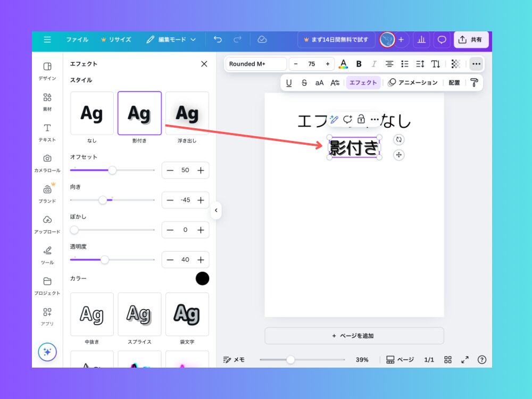Image resolution: width=532 pixels, height=399 pixels.
Task: Click the 共有 share button
Action: [471, 39]
